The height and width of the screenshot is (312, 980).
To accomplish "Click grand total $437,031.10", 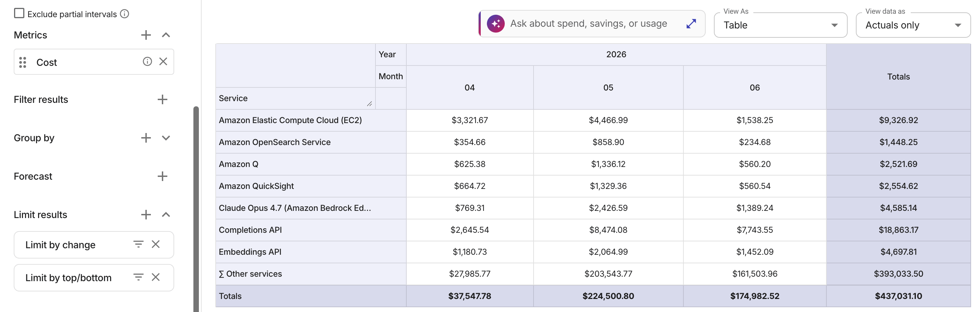I will (x=898, y=296).
